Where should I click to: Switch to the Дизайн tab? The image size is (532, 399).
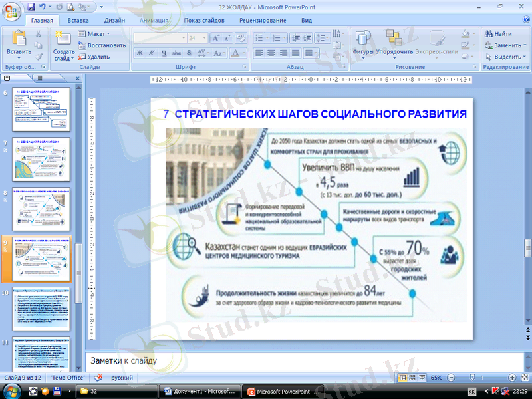(115, 21)
